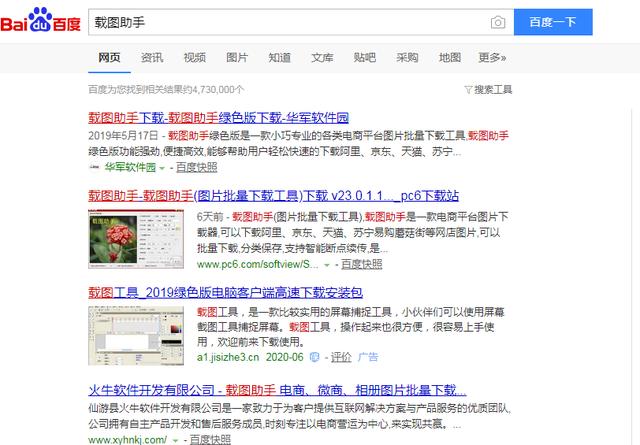Click the date text 2019年5月17日
This screenshot has height=445, width=640.
pos(123,136)
